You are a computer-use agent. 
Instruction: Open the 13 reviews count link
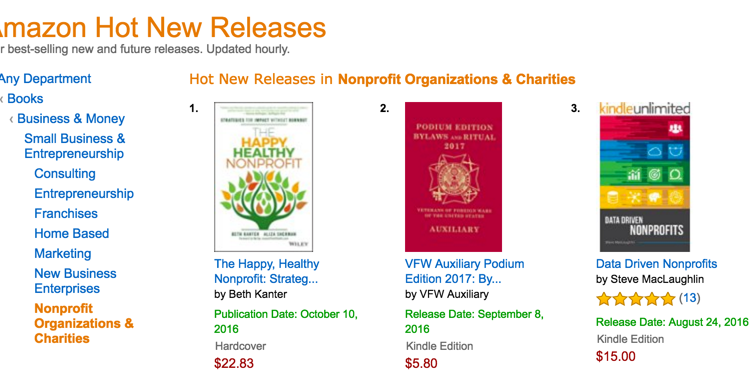click(690, 298)
